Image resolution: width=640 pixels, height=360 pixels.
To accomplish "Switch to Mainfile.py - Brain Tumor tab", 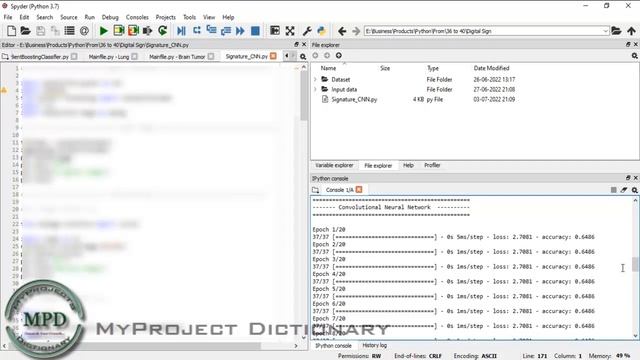I will point(177,57).
